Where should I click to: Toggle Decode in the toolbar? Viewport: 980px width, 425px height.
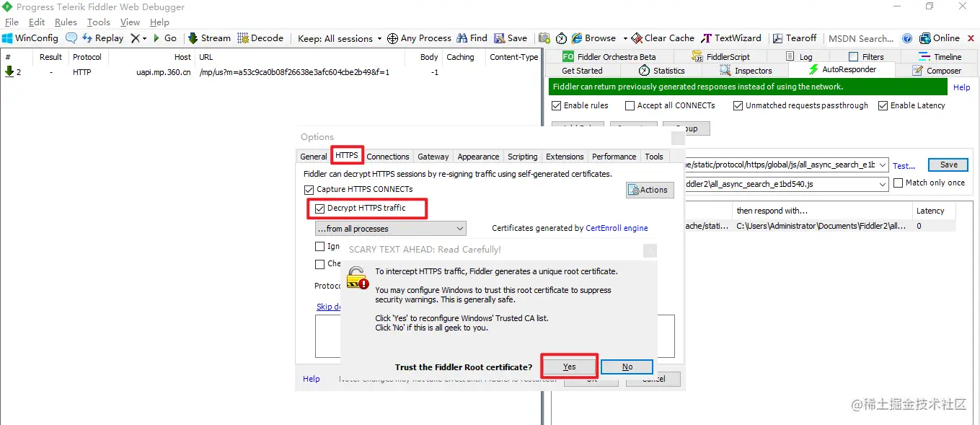coord(260,38)
